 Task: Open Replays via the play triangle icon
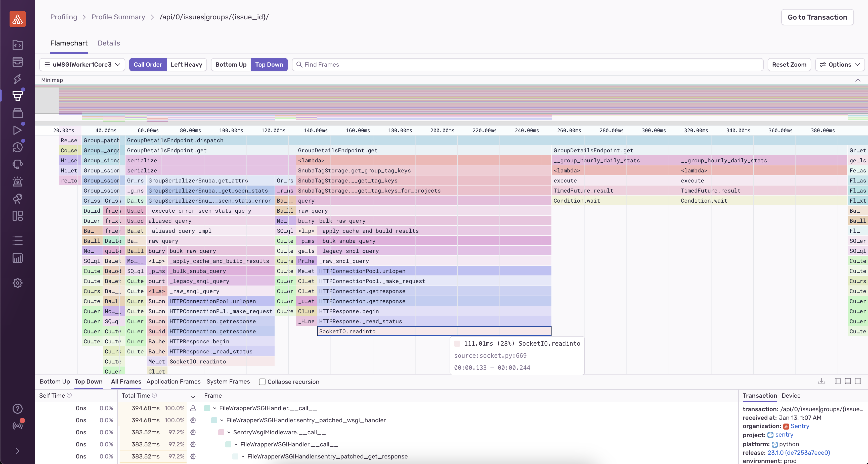point(18,130)
